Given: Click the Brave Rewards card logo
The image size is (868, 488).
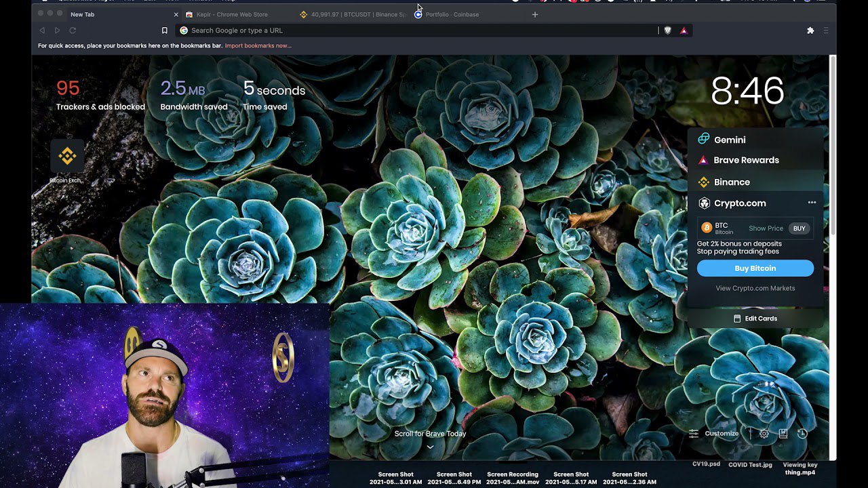Looking at the screenshot, I should pos(703,160).
